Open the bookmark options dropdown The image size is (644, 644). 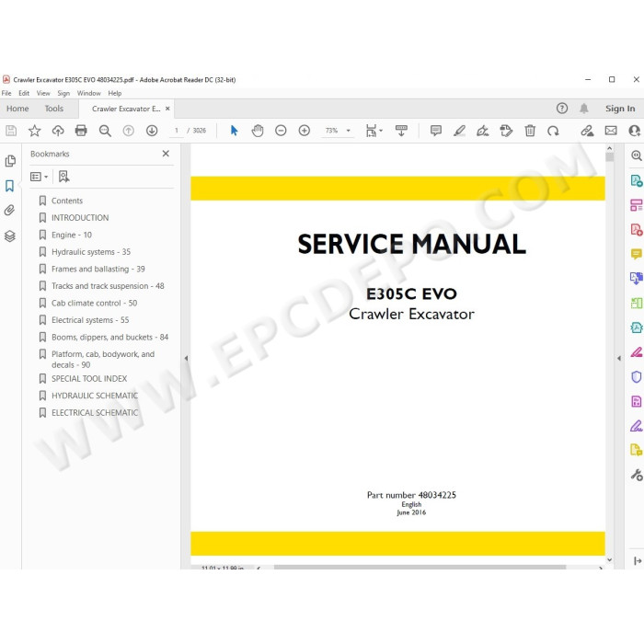pyautogui.click(x=39, y=177)
